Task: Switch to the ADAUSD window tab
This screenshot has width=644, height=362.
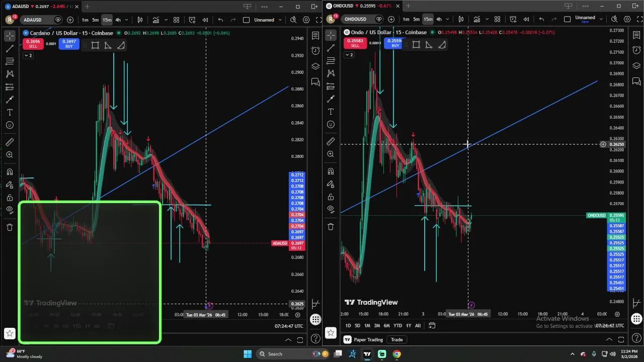Action: click(41, 7)
